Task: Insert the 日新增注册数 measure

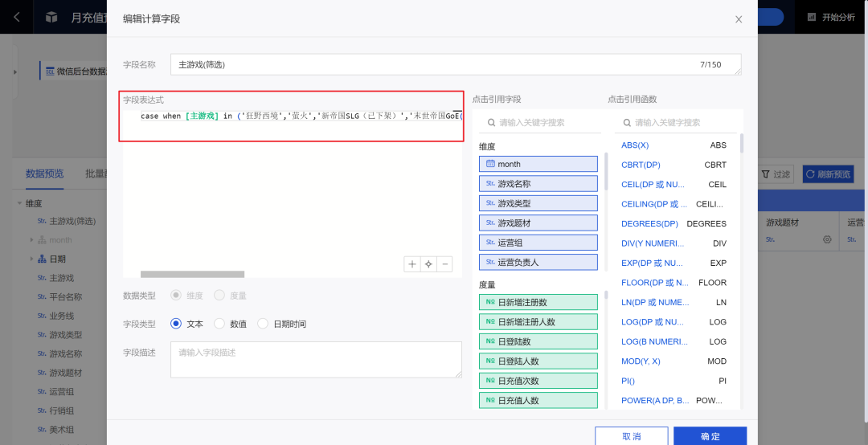Action: click(x=538, y=302)
